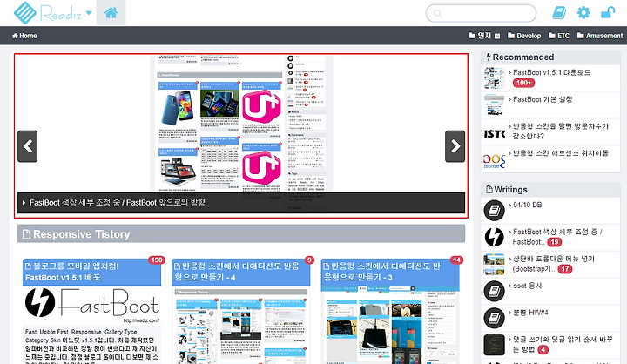Open recommended FastBoot 기본 설정
This screenshot has width=627, height=364.
[541, 99]
